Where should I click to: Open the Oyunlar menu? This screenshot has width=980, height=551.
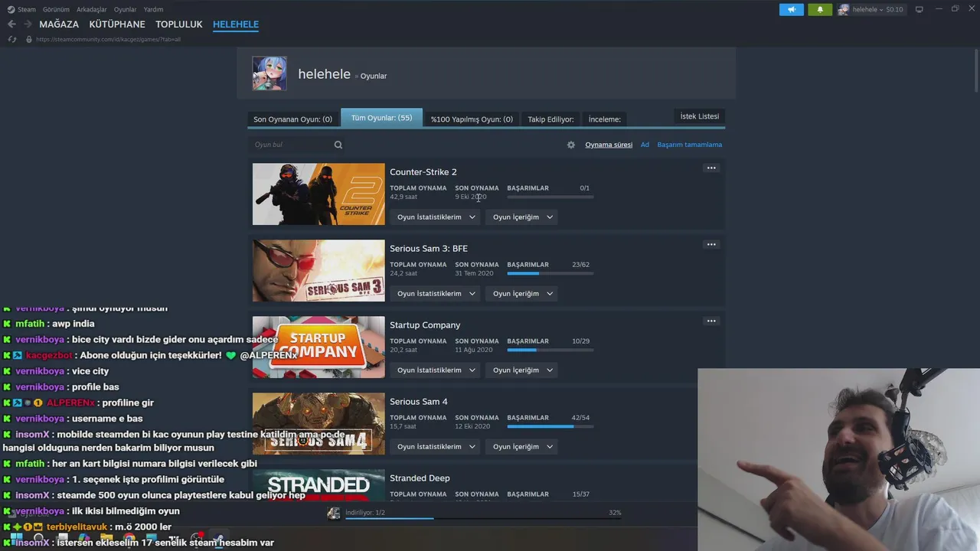tap(125, 9)
